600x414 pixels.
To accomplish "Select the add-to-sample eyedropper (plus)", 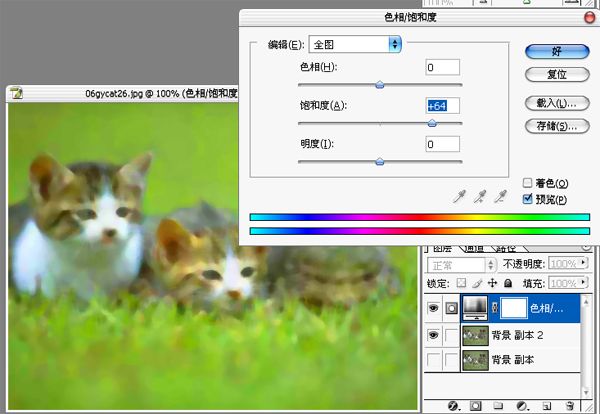I will click(480, 197).
